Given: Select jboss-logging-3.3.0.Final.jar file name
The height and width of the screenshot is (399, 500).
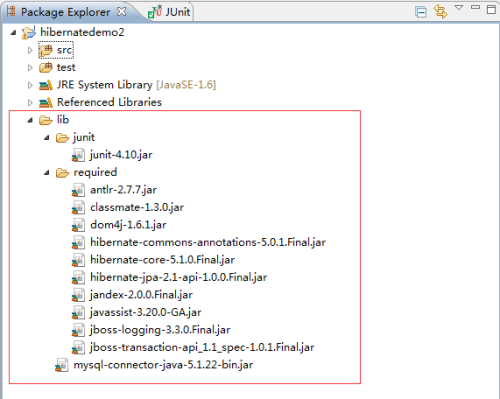Looking at the screenshot, I should [x=160, y=330].
